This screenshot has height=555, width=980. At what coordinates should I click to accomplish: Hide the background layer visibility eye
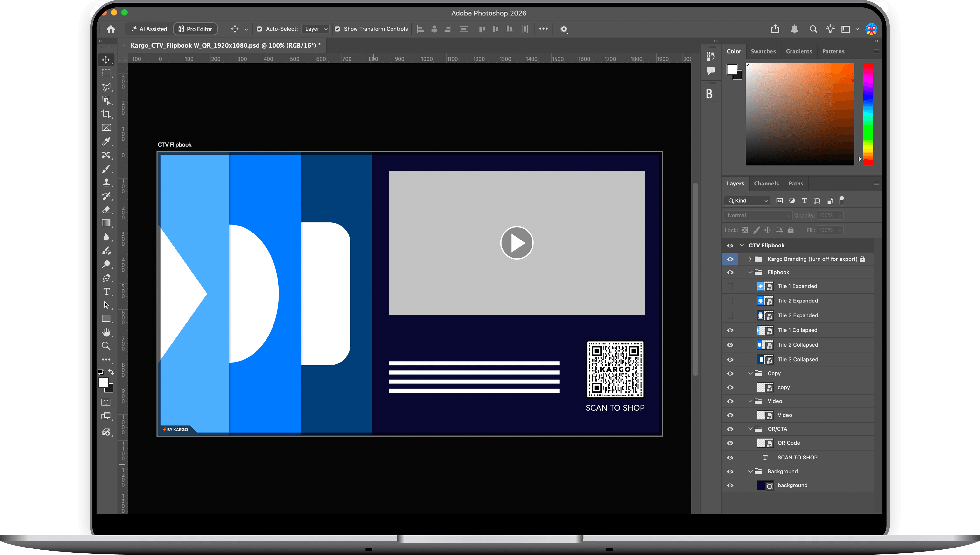(730, 485)
